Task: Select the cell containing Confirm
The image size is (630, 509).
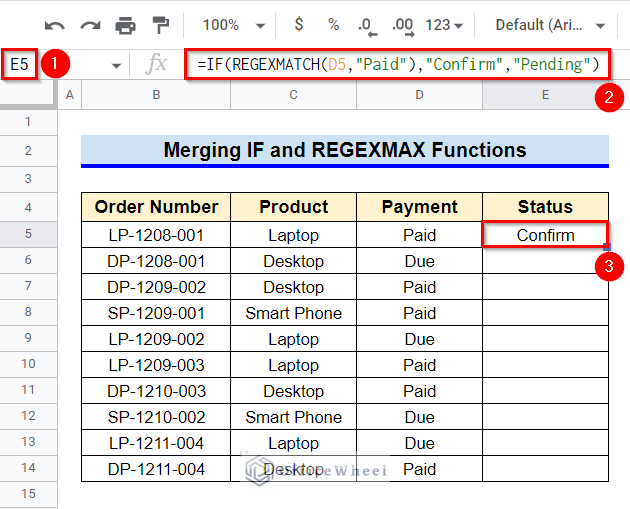Action: [x=545, y=235]
